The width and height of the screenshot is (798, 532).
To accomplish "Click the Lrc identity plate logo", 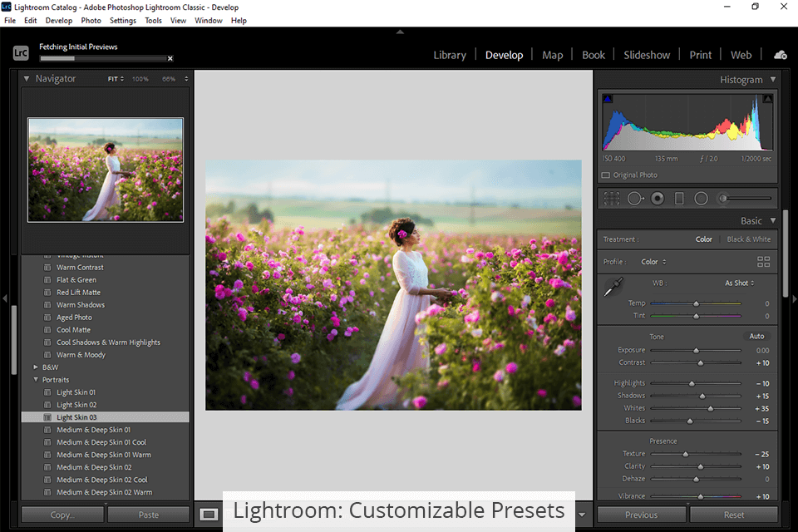I will pos(21,52).
